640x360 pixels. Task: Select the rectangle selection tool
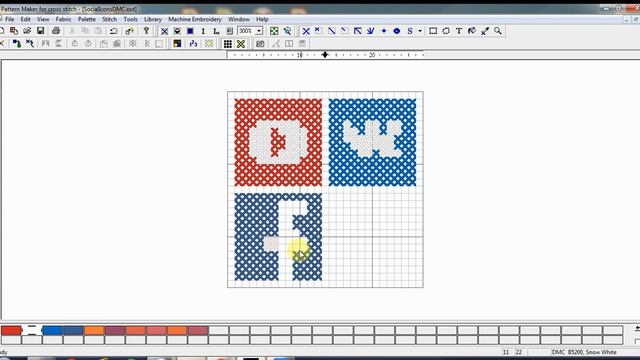pyautogui.click(x=433, y=31)
